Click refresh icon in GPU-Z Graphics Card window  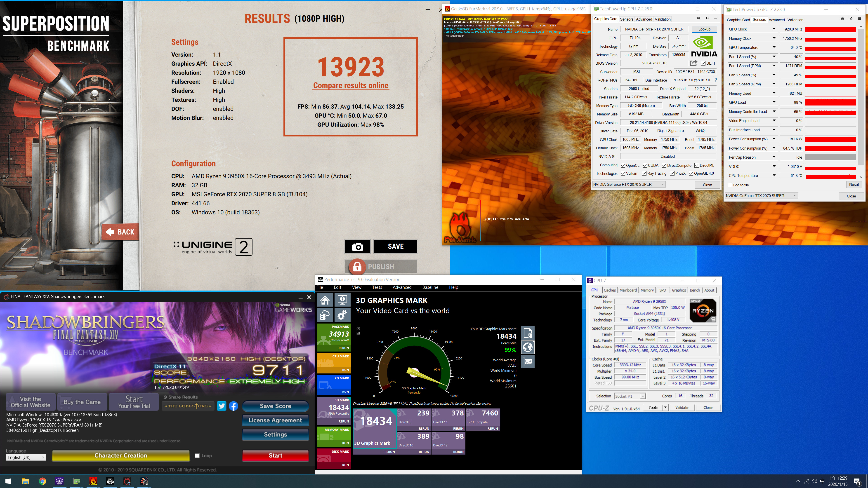(x=707, y=18)
